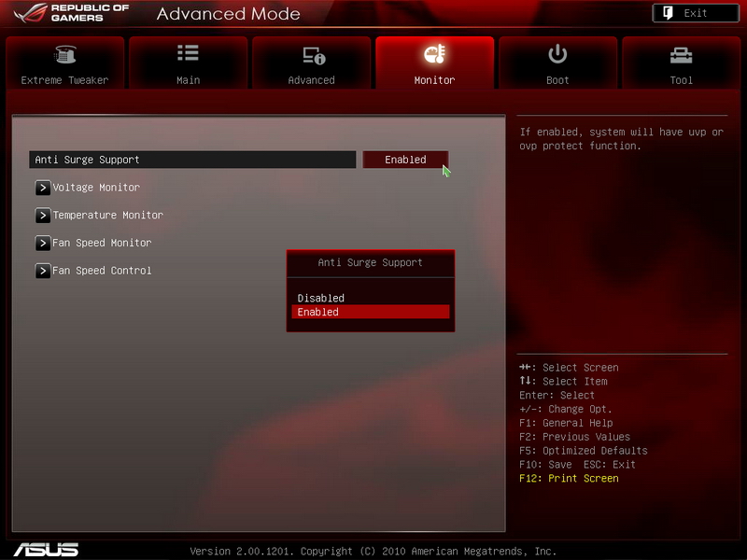747x560 pixels.
Task: Open the Extreme Tweaker tab
Action: [64, 63]
